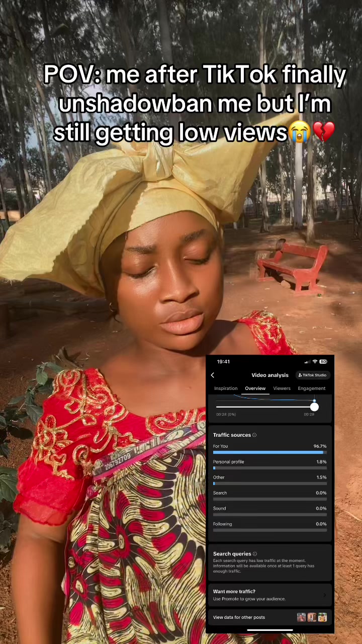This screenshot has width=362, height=644.
Task: Tap the 19:41 clock in status bar
Action: pos(223,362)
